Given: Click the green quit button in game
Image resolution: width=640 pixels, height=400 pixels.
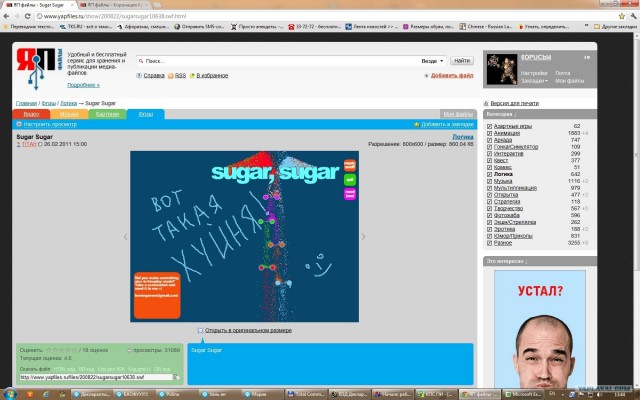Looking at the screenshot, I should (x=350, y=180).
